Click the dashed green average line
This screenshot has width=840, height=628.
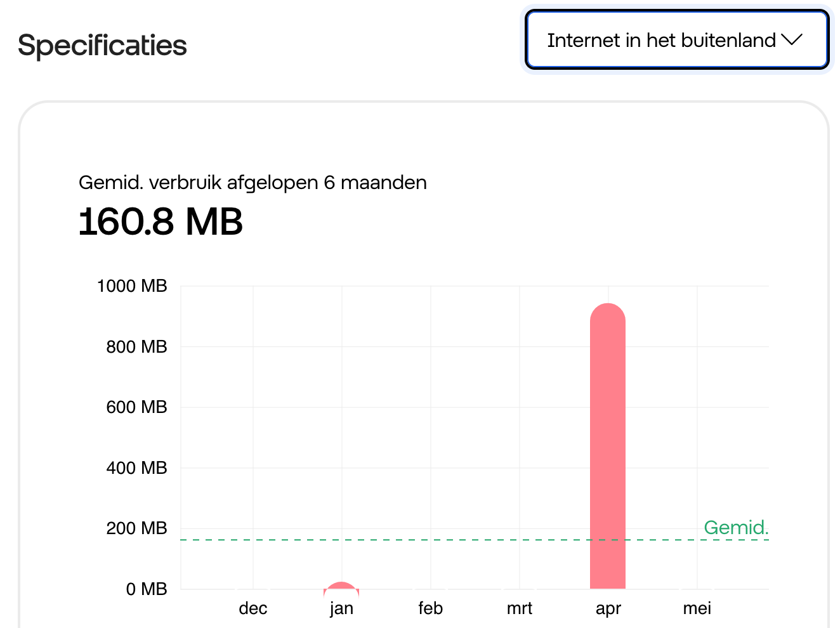[475, 540]
